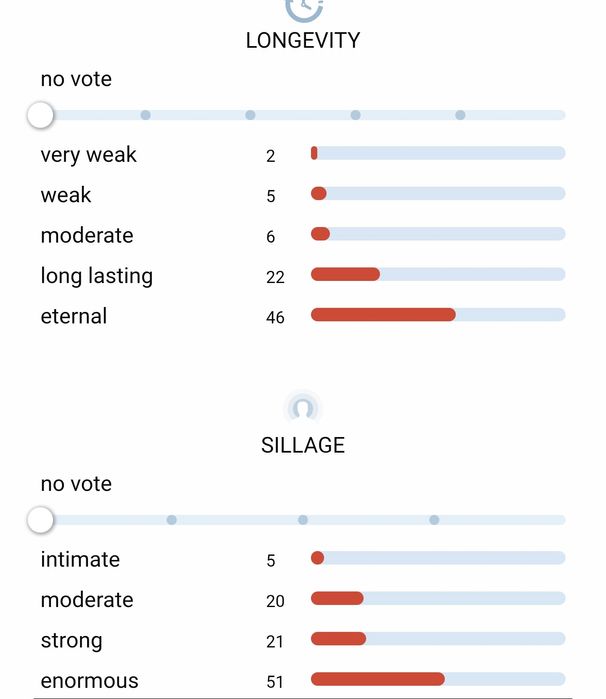Click the Longevity slider handle at no vote
The width and height of the screenshot is (606, 699).
(x=40, y=115)
